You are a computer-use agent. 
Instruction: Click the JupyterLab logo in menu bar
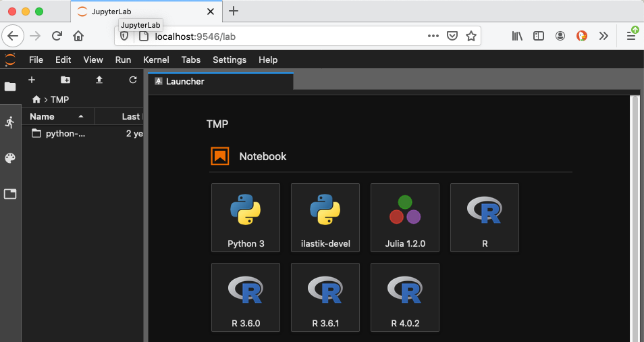(x=10, y=59)
